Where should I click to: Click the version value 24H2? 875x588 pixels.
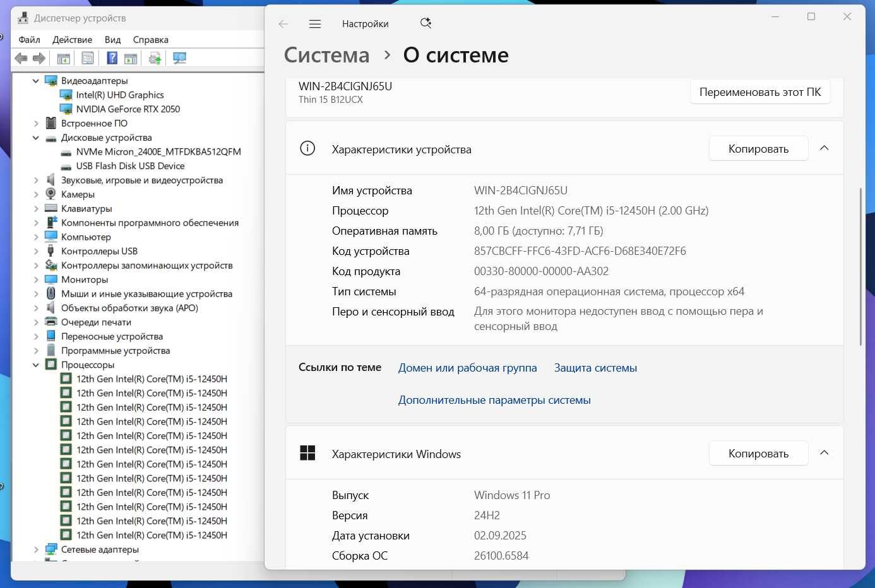point(487,515)
